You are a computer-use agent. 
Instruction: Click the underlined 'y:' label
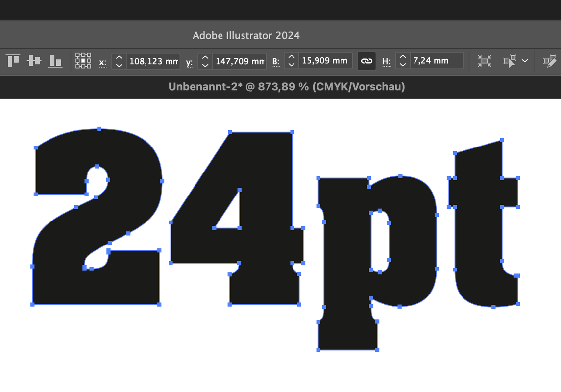(189, 63)
